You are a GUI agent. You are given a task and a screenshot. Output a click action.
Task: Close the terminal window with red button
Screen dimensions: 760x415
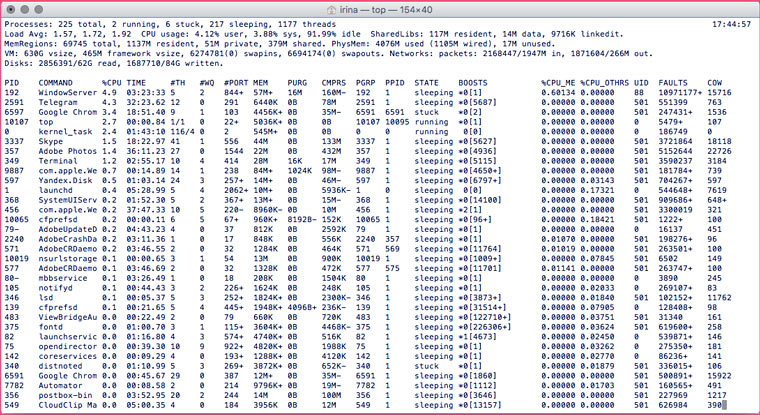point(11,9)
